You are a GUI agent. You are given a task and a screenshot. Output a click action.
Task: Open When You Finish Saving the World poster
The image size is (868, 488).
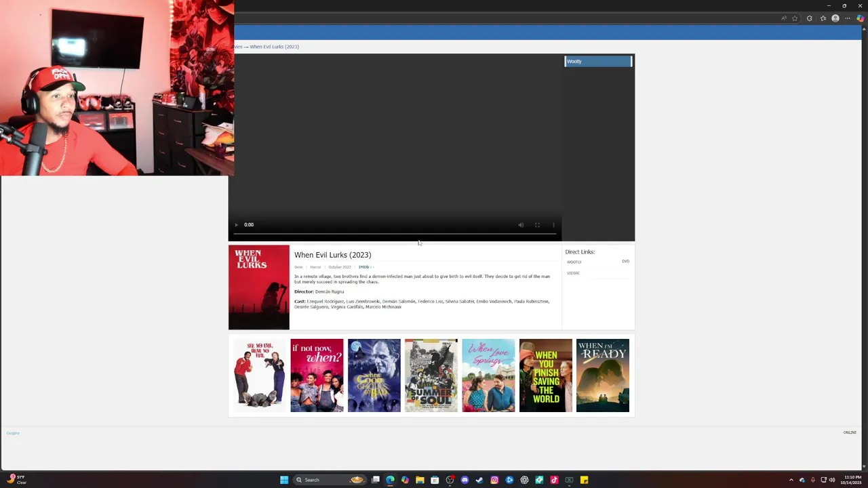(546, 375)
